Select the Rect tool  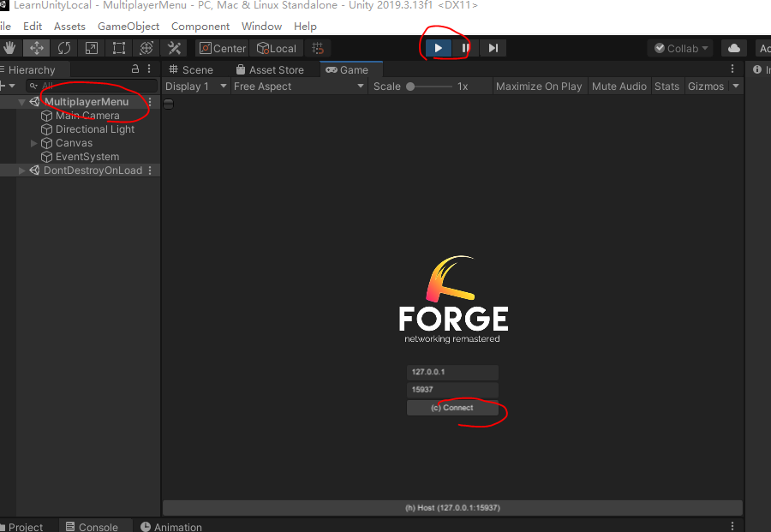(119, 48)
